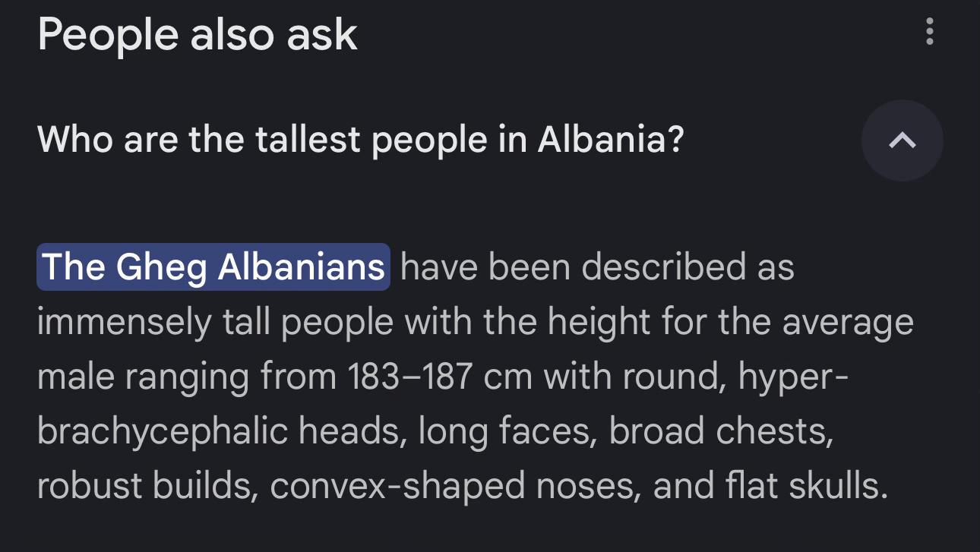Click the phrase 'have been described as'

coord(597,267)
